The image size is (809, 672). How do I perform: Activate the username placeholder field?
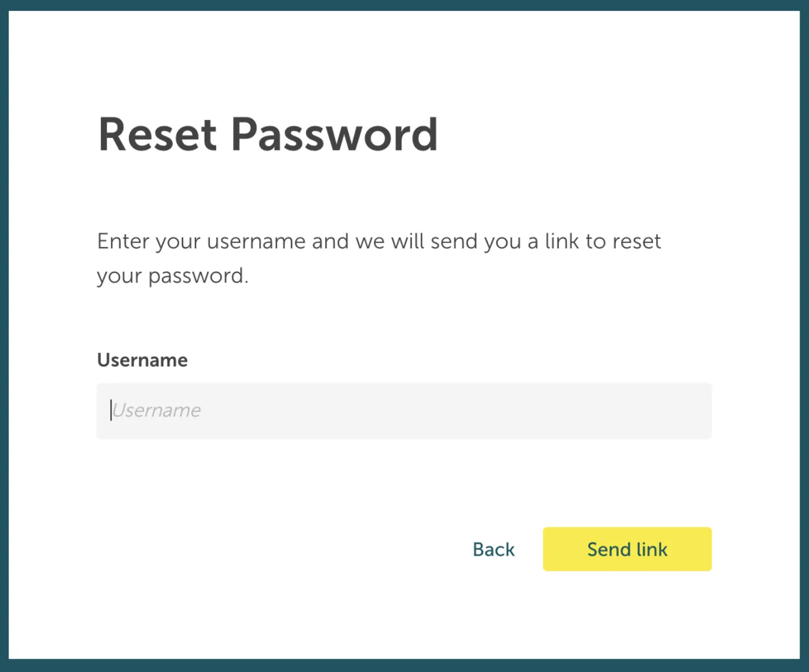coord(402,411)
